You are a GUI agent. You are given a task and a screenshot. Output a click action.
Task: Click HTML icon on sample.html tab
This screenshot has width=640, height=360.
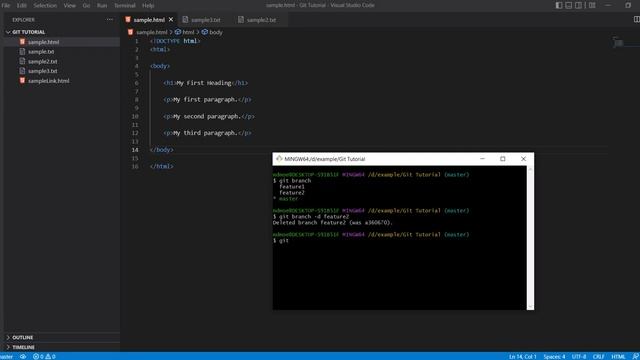[x=128, y=20]
